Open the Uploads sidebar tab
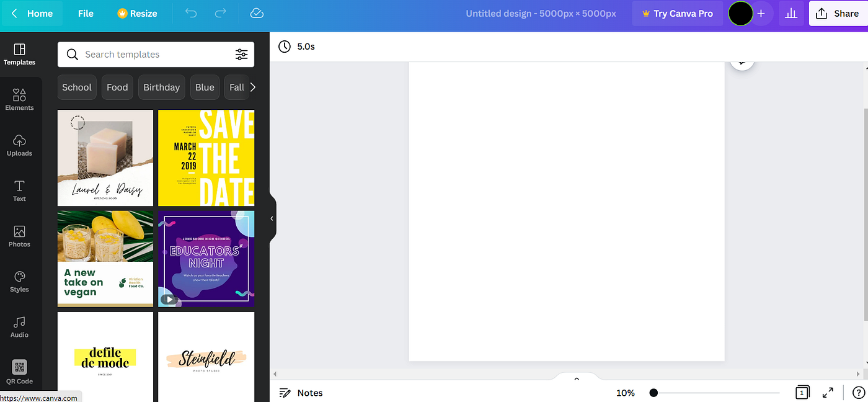 click(x=20, y=145)
